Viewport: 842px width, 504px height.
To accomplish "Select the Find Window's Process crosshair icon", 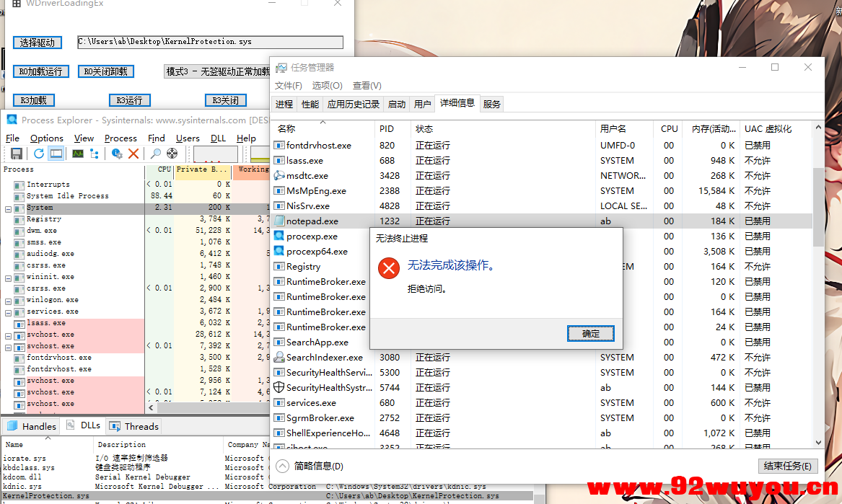I will point(170,153).
